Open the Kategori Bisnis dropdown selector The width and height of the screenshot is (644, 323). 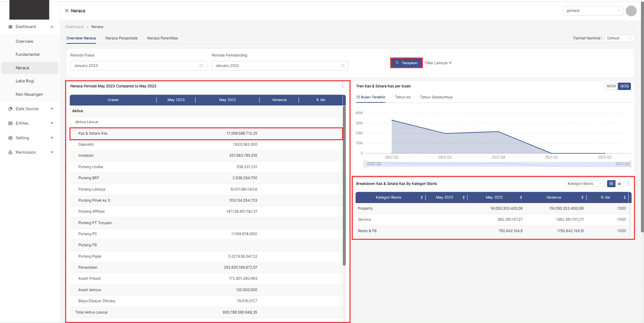point(584,183)
